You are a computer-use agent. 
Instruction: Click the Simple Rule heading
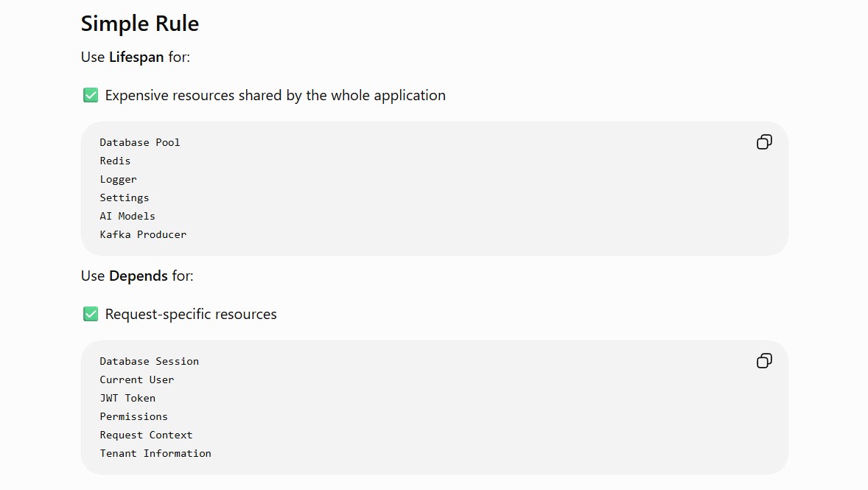coord(140,24)
